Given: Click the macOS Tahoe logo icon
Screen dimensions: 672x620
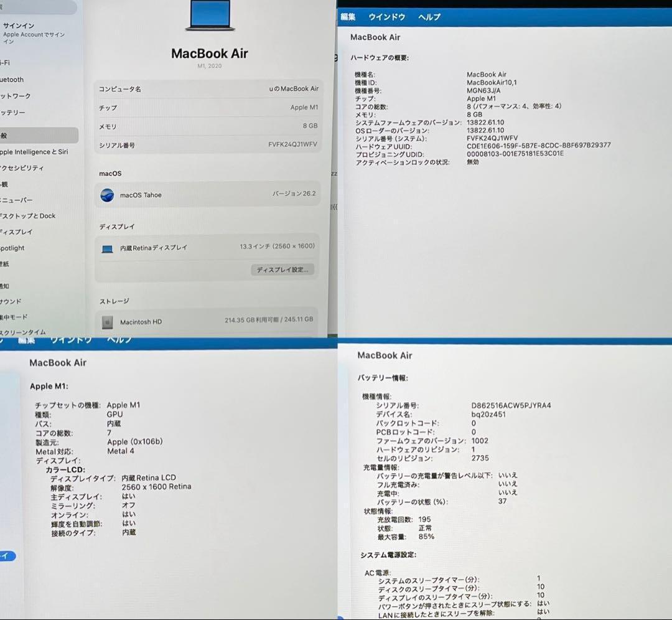Looking at the screenshot, I should 107,195.
